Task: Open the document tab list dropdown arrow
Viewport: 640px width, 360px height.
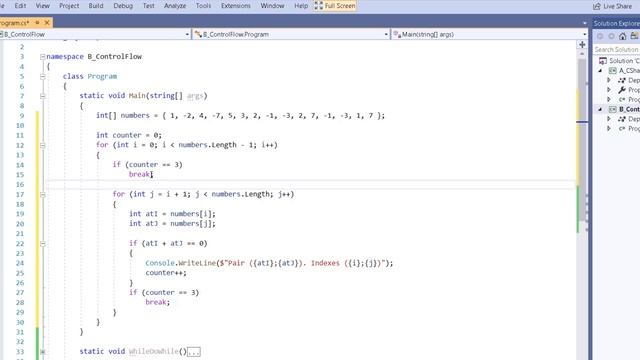Action: tap(584, 23)
